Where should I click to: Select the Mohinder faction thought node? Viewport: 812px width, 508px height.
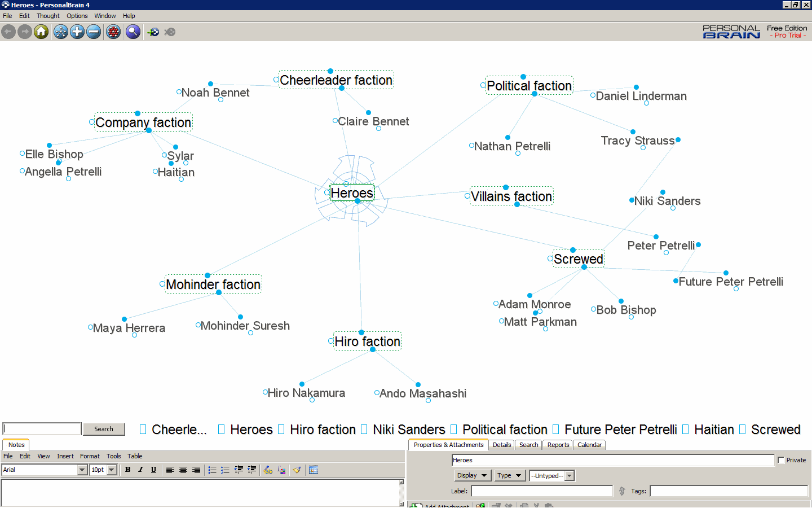tap(213, 284)
